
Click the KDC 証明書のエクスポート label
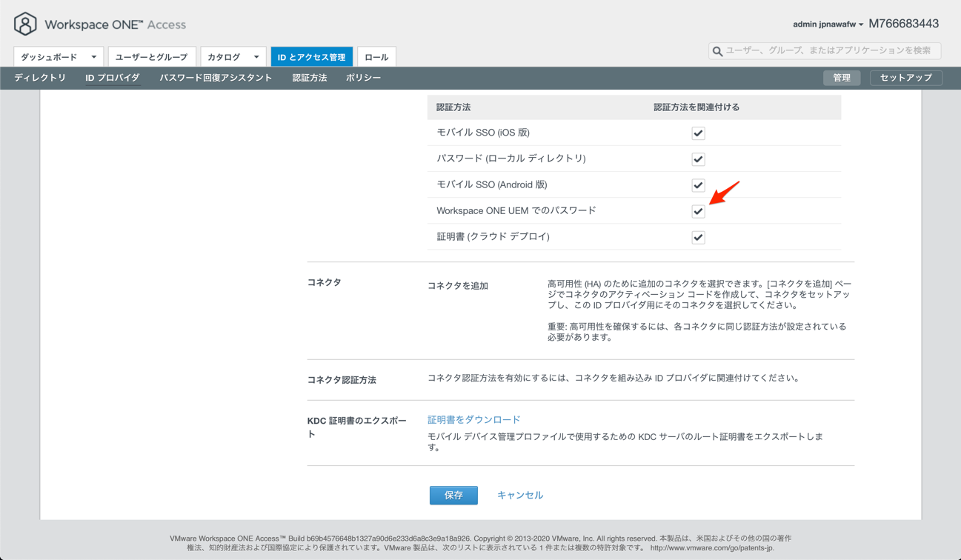(357, 427)
